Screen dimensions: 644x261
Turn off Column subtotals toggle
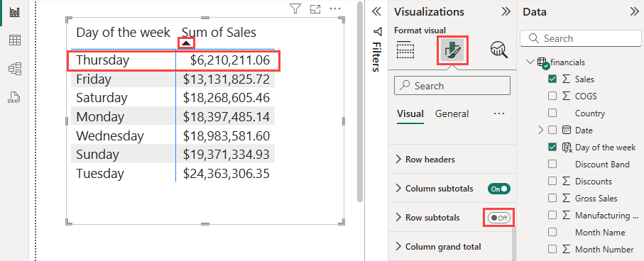498,189
